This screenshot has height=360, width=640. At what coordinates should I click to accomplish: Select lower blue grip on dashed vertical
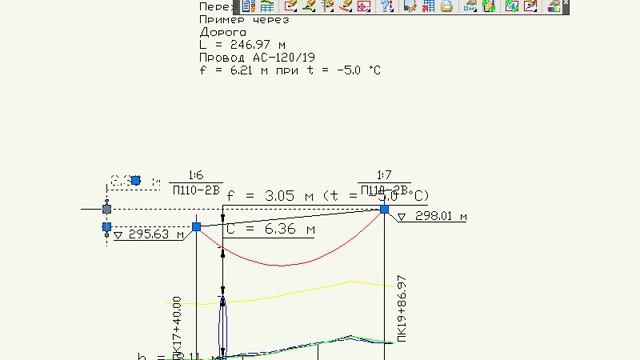pyautogui.click(x=107, y=227)
